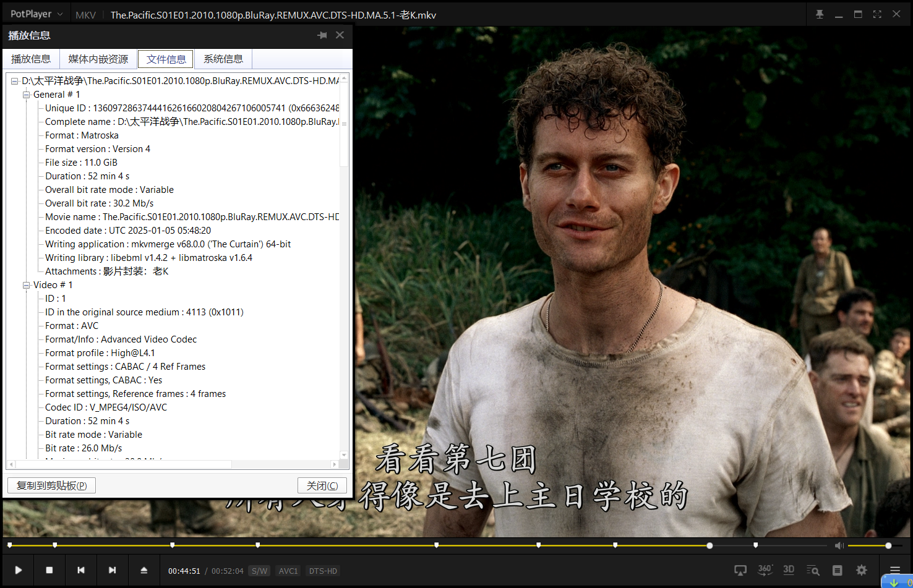Stop the video playback

(49, 570)
